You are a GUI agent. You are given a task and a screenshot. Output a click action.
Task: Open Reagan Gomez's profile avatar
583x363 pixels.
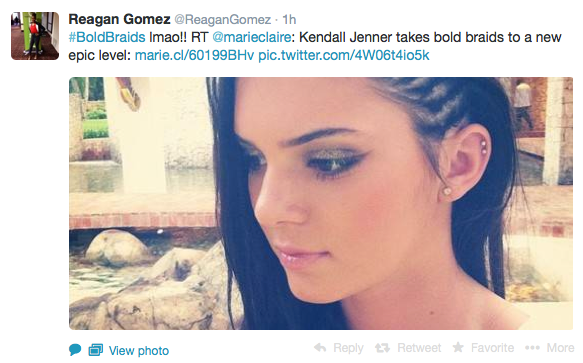35,36
